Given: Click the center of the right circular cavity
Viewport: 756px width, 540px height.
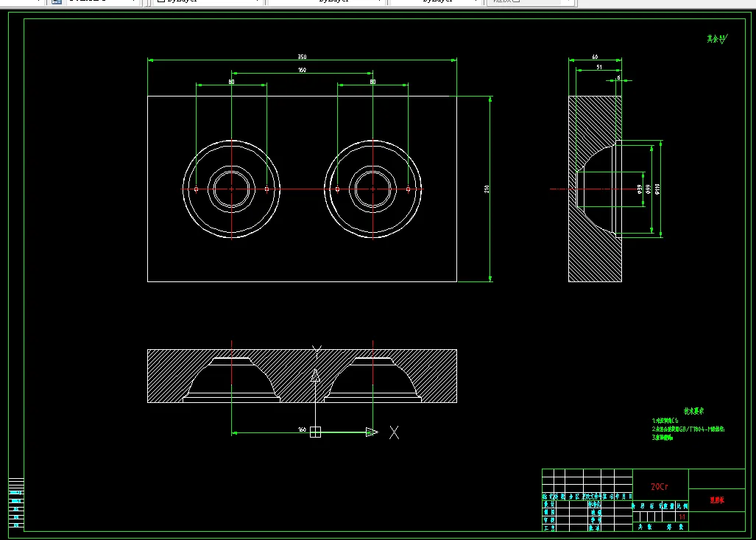Looking at the screenshot, I should pyautogui.click(x=372, y=189).
